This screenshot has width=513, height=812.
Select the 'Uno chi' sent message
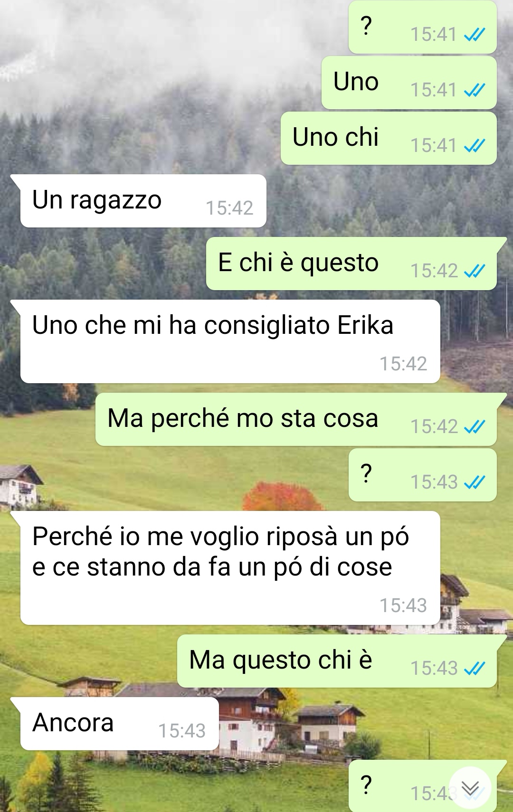[389, 138]
